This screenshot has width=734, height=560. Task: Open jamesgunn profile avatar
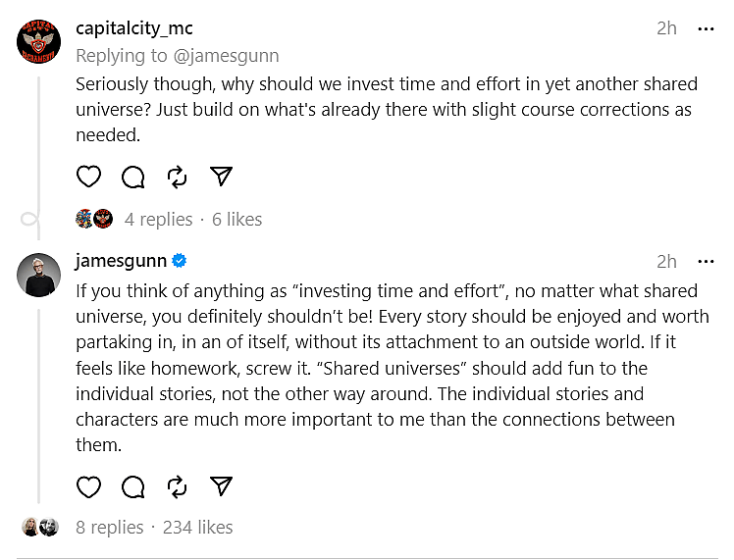pyautogui.click(x=40, y=274)
